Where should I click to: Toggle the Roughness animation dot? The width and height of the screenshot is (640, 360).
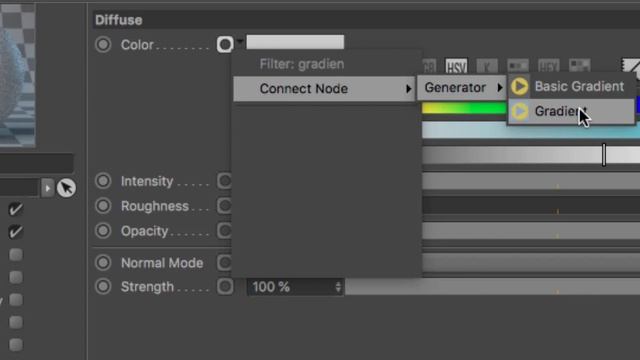point(103,206)
